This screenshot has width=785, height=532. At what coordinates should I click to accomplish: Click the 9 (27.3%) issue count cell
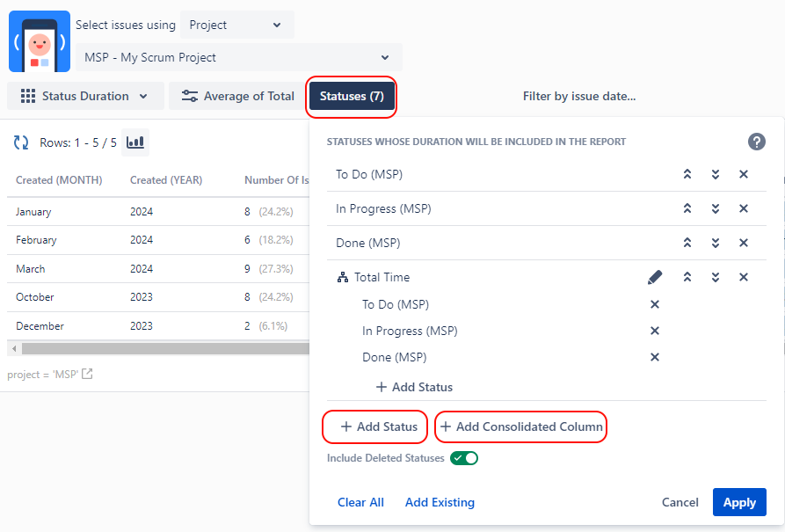pos(268,269)
